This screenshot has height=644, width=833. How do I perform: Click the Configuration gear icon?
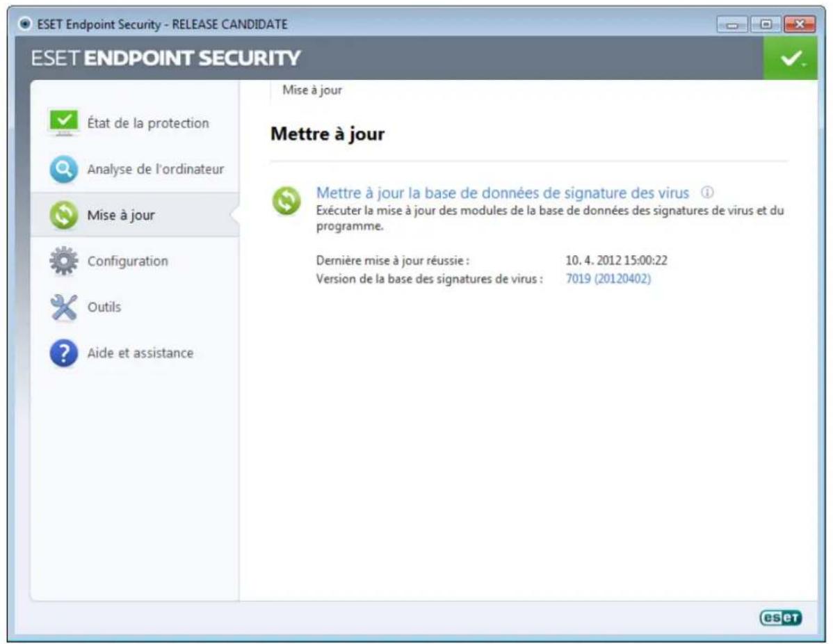point(63,261)
